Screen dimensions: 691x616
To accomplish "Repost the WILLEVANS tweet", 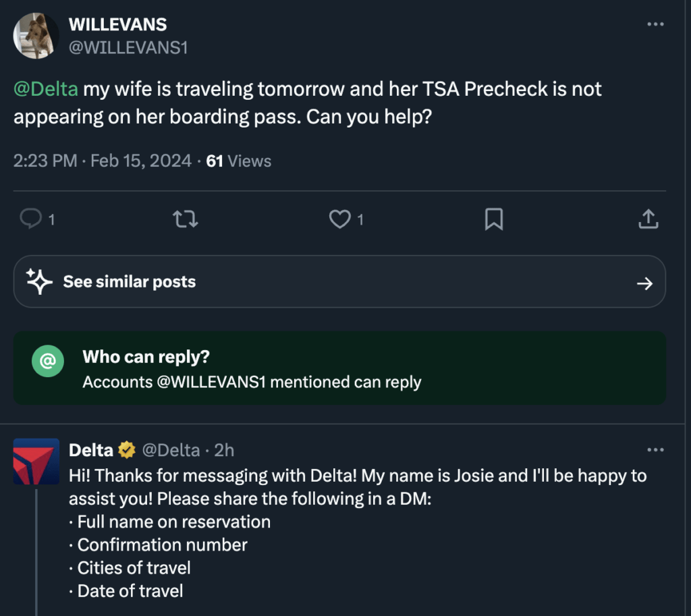I will [x=186, y=219].
